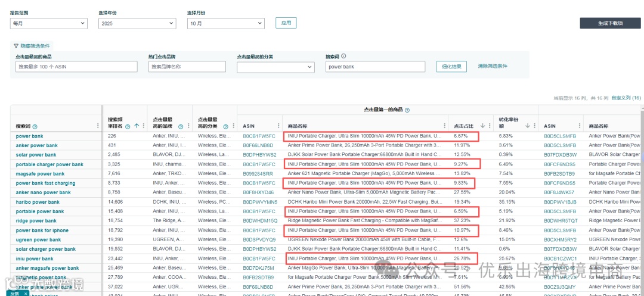644x296 pixels.
Task: Open search term link 'power bank fast charging'
Action: [45, 183]
